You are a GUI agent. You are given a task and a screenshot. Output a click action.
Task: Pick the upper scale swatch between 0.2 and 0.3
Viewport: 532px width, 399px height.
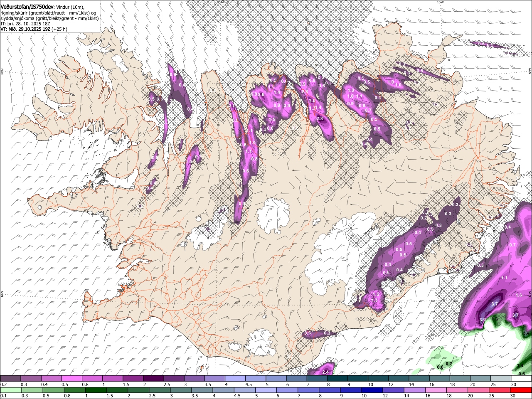pyautogui.click(x=10, y=379)
